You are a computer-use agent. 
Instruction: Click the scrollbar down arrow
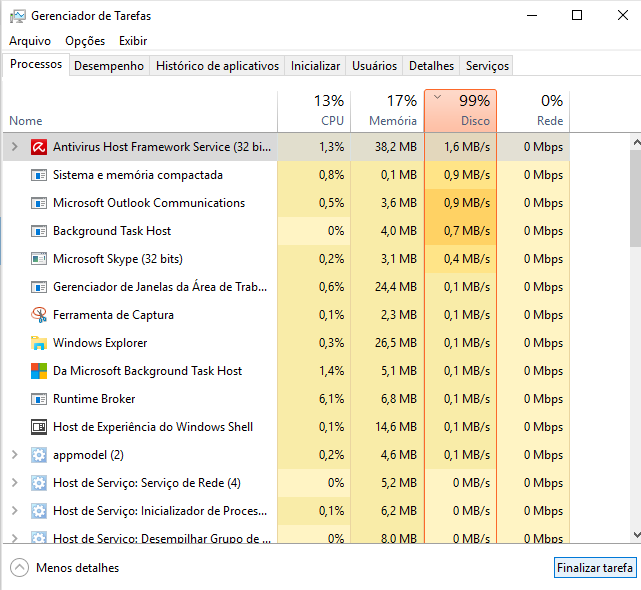636,534
